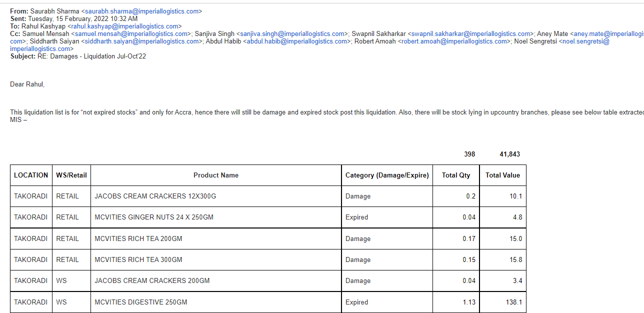Select cell 'MCVITIES GINGER NUTS 24 X 250GM'
The height and width of the screenshot is (313, 644).
216,217
